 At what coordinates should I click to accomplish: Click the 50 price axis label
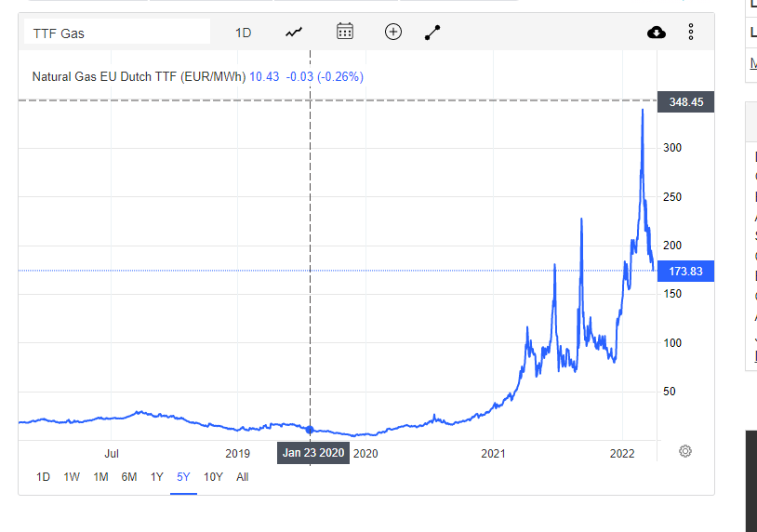pos(670,392)
